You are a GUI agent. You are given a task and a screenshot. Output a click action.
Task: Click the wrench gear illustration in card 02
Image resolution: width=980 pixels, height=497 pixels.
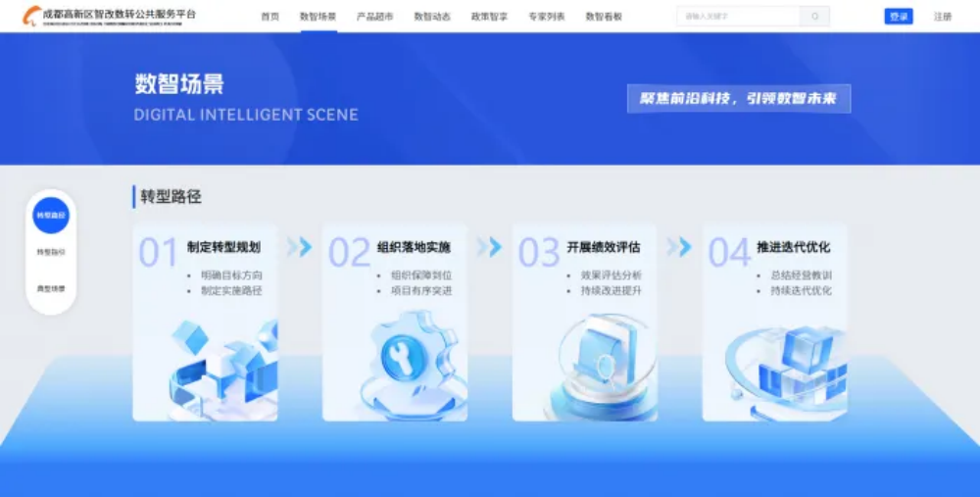pos(402,356)
